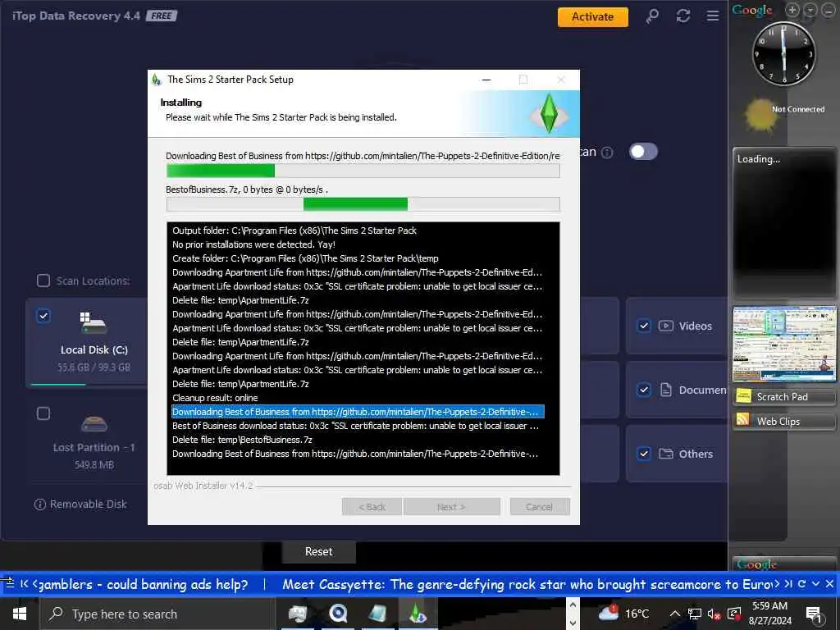Open the gamblers banning ads headline
Viewport: 840px width, 630px height.
[x=144, y=584]
